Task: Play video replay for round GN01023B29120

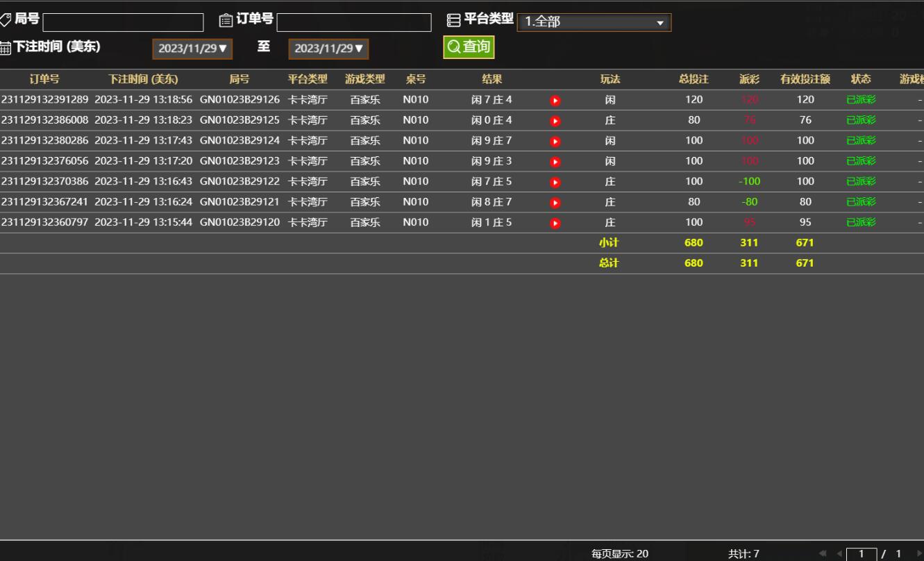Action: pyautogui.click(x=555, y=224)
